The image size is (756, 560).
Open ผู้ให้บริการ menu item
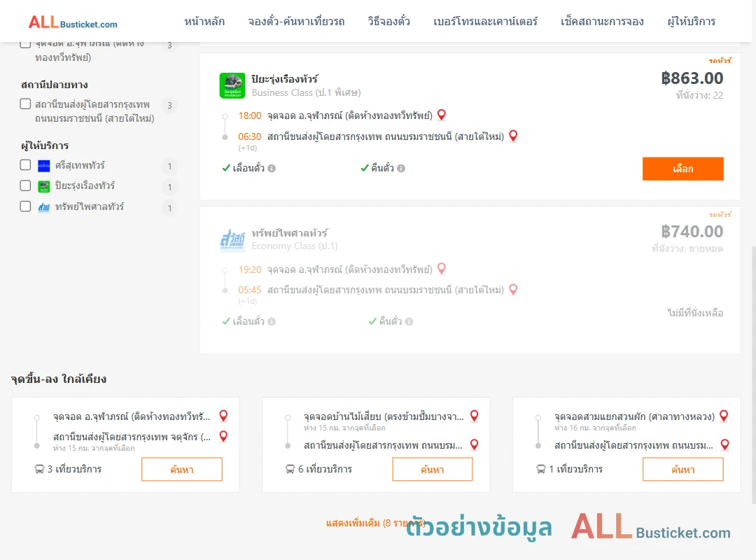[692, 22]
